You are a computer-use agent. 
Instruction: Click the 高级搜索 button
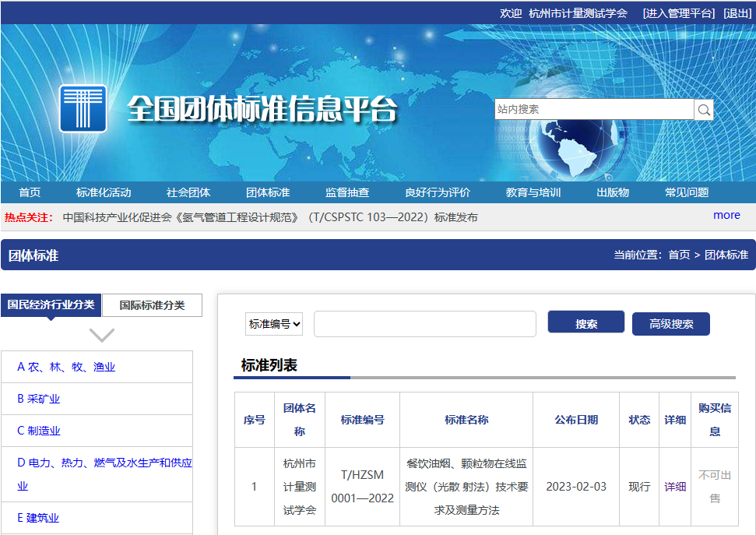tap(671, 324)
